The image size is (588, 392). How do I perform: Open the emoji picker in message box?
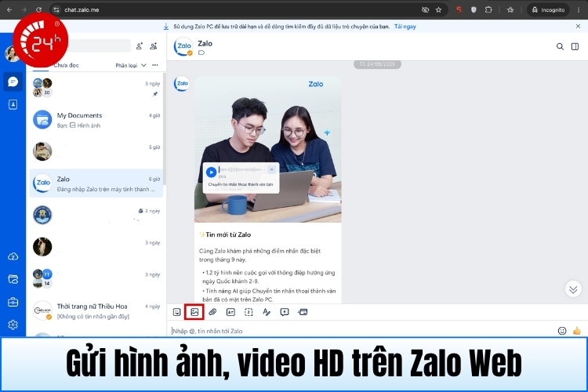point(562,331)
